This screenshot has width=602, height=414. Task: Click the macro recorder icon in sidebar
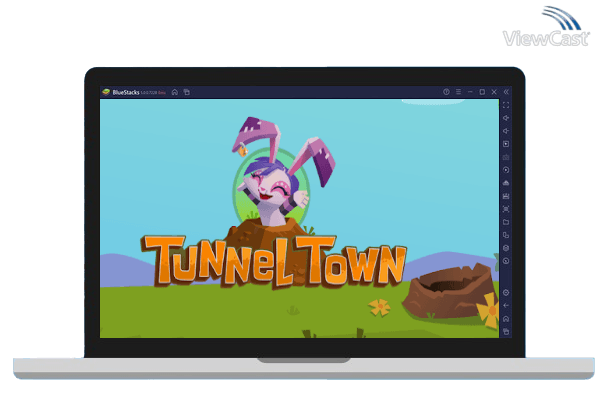506,196
